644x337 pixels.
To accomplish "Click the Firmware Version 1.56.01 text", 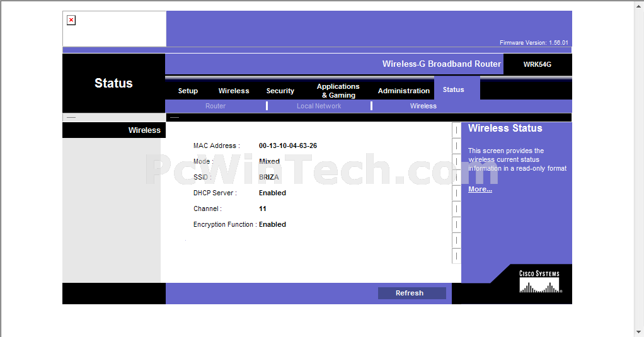I will click(534, 43).
